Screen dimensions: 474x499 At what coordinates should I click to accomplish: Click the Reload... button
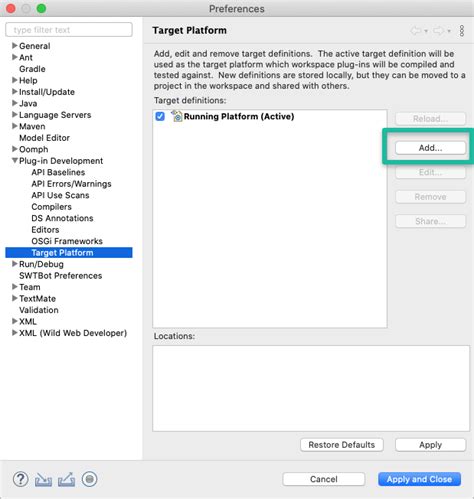(x=430, y=119)
